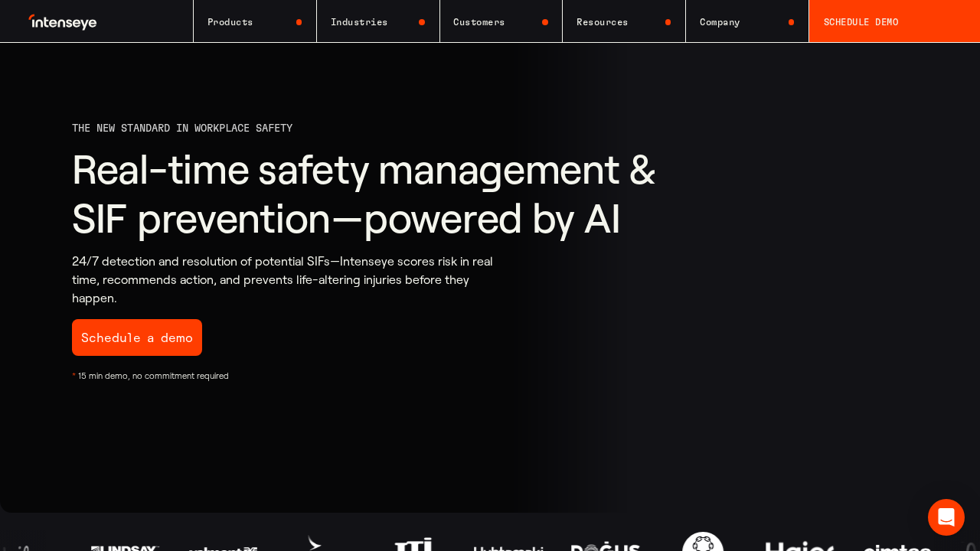Click the main hero headline text
The image size is (980, 551).
(x=364, y=194)
